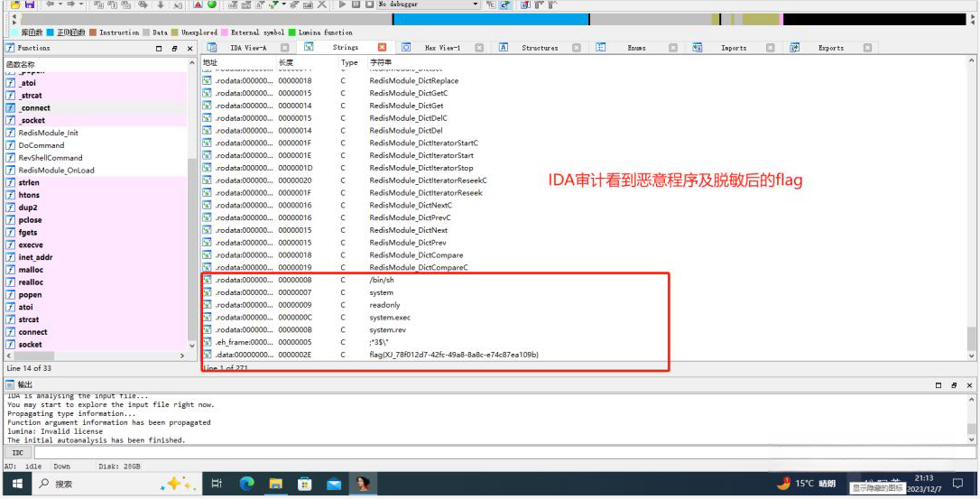Image resolution: width=980 pixels, height=499 pixels.
Task: Select the RedisModule_DictReplace string row
Action: click(583, 80)
